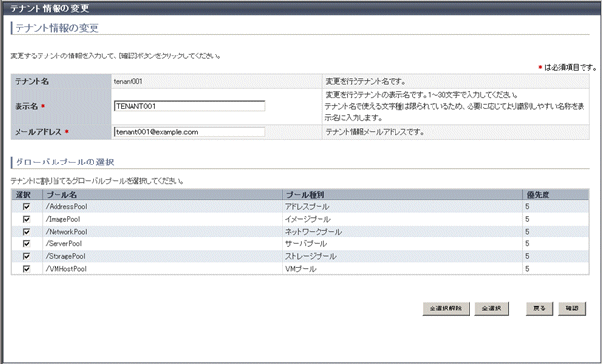Image resolution: width=602 pixels, height=364 pixels.
Task: Click the グローバルプールの選択 section heading
Action: [x=65, y=162]
